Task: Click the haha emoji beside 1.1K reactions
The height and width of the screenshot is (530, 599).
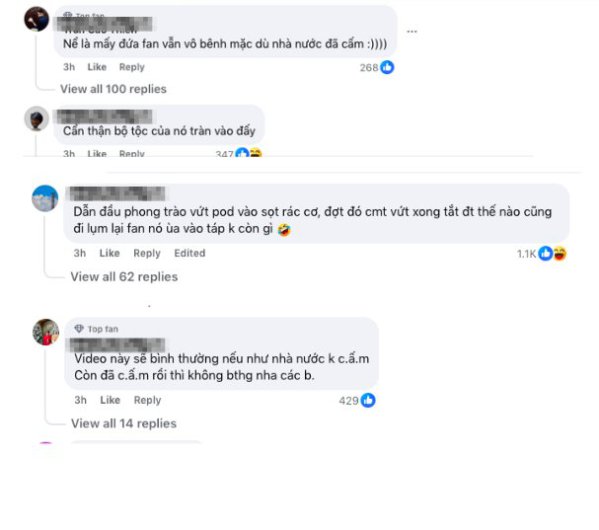Action: click(560, 253)
